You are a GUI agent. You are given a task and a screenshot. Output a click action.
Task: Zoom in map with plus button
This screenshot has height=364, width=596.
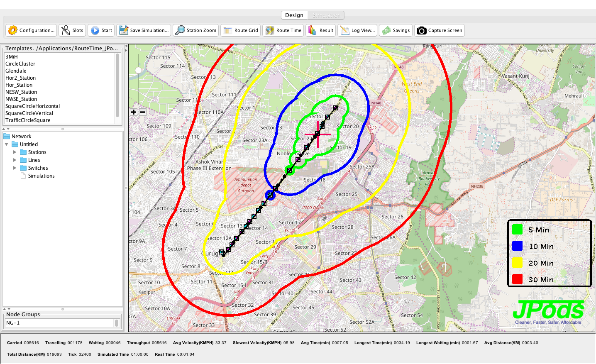click(x=134, y=112)
